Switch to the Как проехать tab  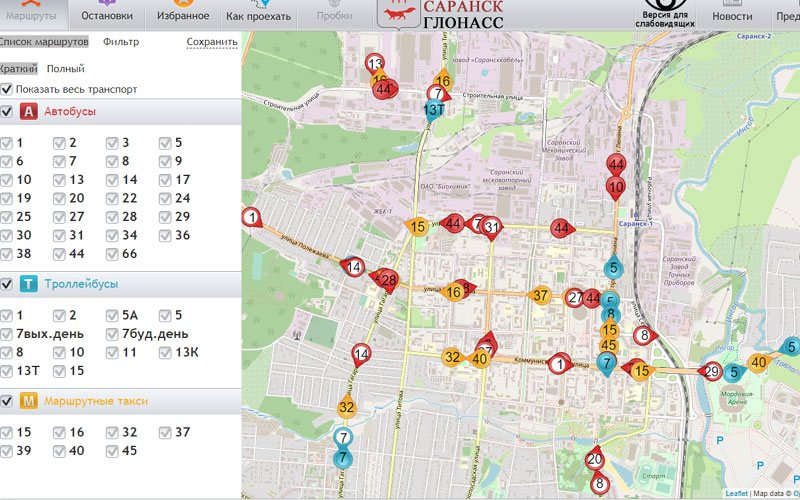pyautogui.click(x=258, y=16)
